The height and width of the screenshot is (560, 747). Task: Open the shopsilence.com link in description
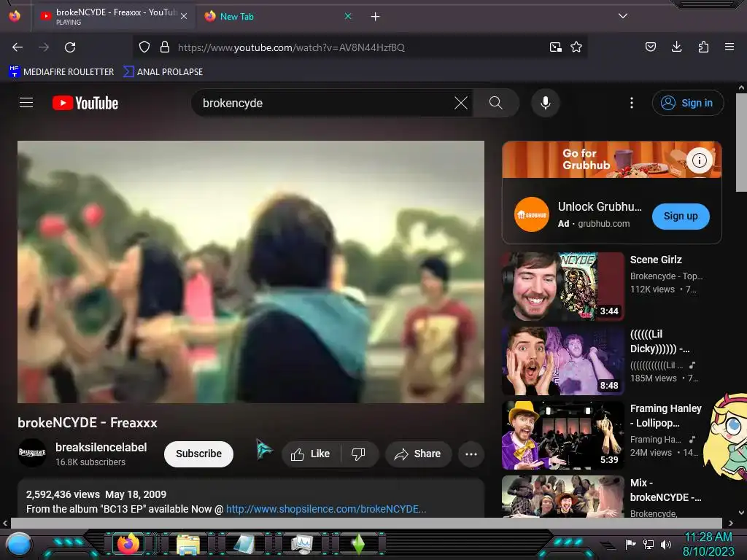pyautogui.click(x=326, y=509)
